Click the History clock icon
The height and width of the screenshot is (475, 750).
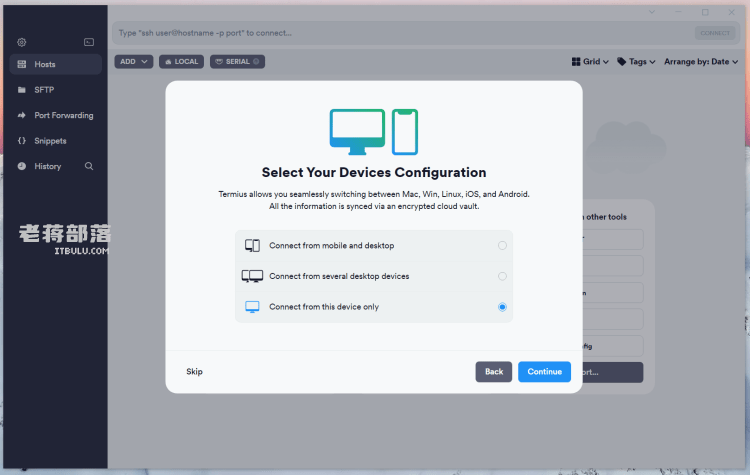click(22, 166)
